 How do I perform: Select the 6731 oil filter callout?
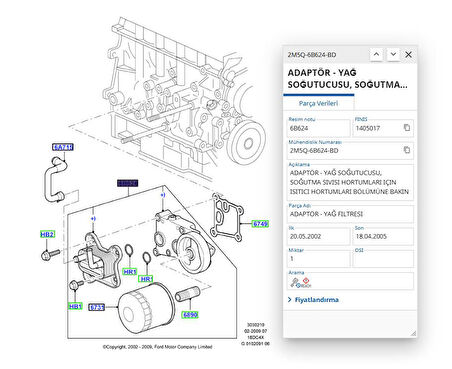pyautogui.click(x=97, y=307)
